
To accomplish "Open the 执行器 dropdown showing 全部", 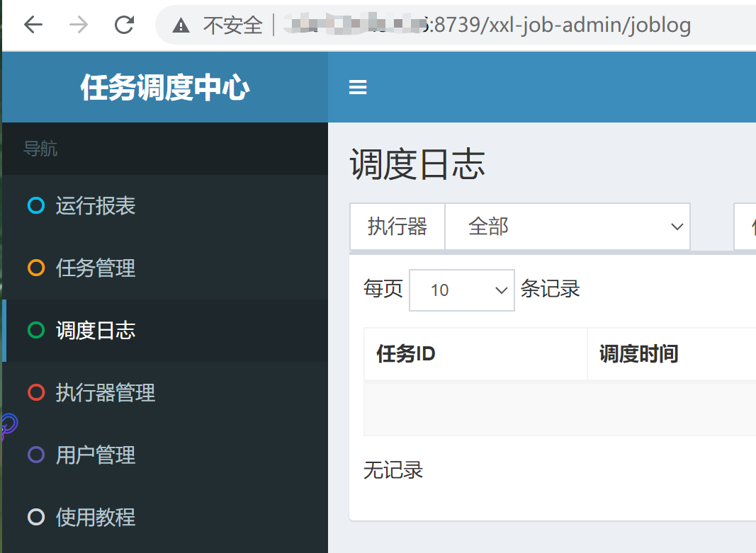I will (567, 227).
